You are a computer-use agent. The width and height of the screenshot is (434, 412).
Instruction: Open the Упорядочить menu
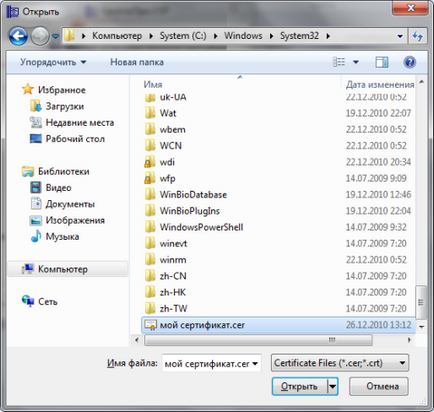tap(53, 62)
